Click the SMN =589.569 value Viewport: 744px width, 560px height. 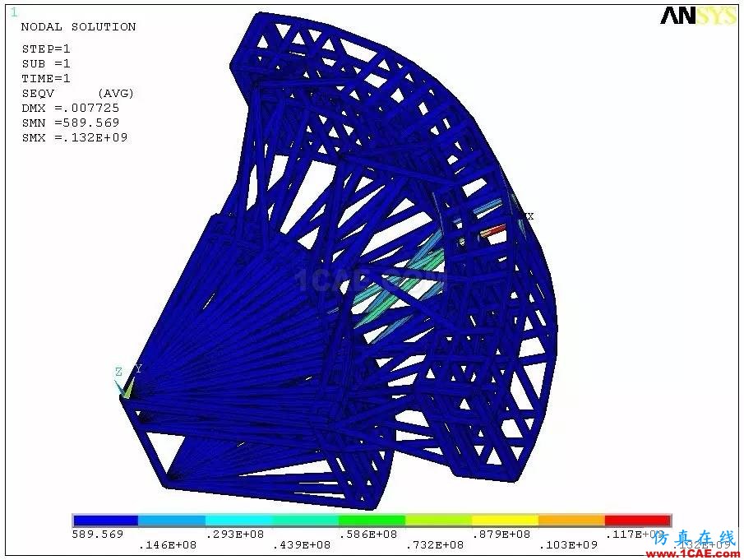70,123
